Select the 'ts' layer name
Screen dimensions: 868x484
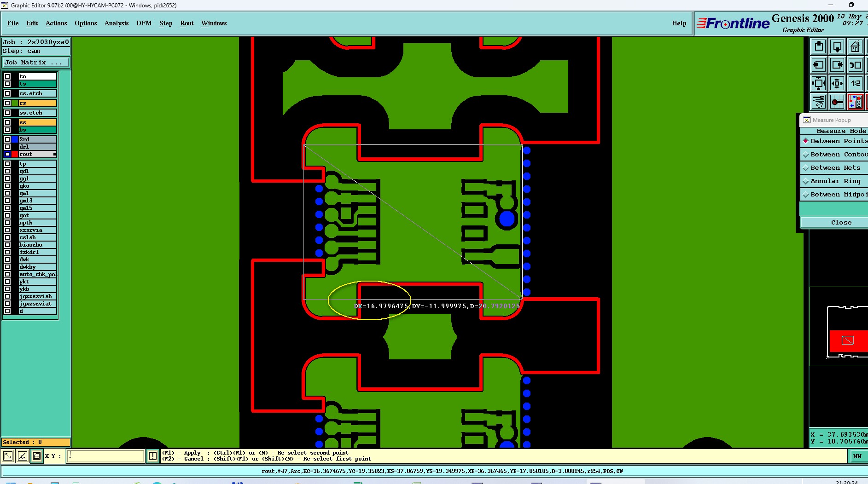pyautogui.click(x=38, y=84)
